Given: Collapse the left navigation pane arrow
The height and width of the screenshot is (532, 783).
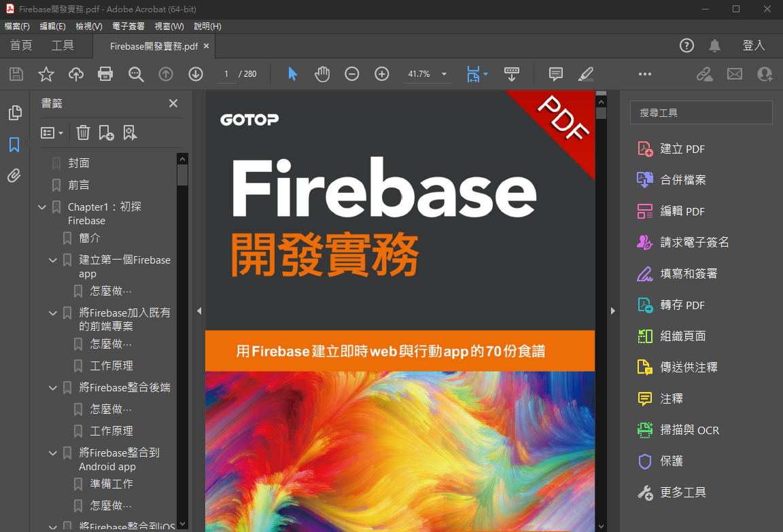Looking at the screenshot, I should [x=199, y=311].
